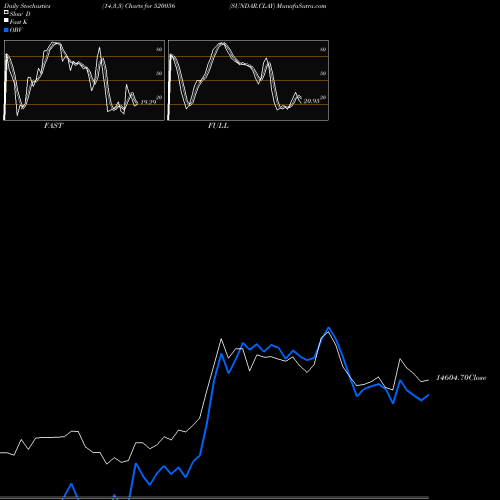Click the 80 level label in FAST chart
Image resolution: width=500 pixels, height=500 pixels.
click(159, 49)
